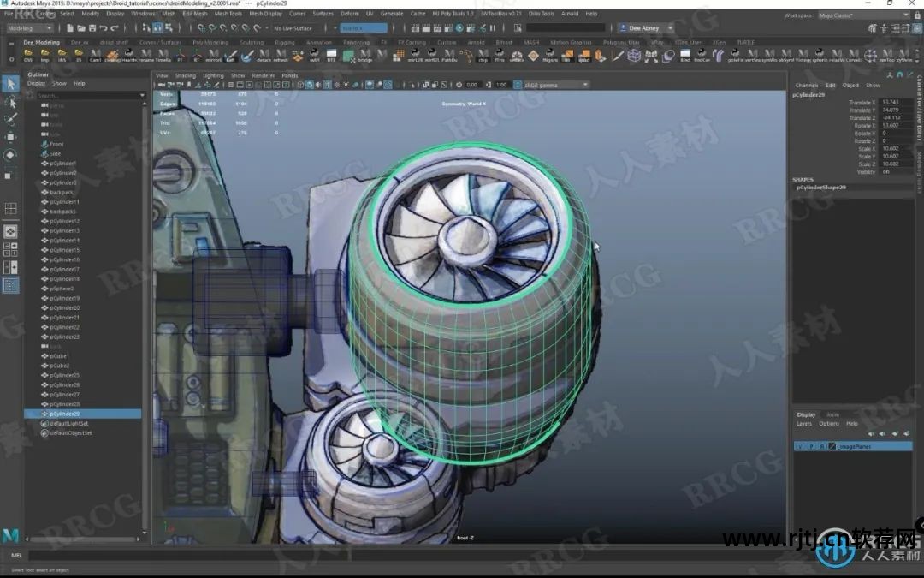Click the Undo arrow icon

click(105, 28)
